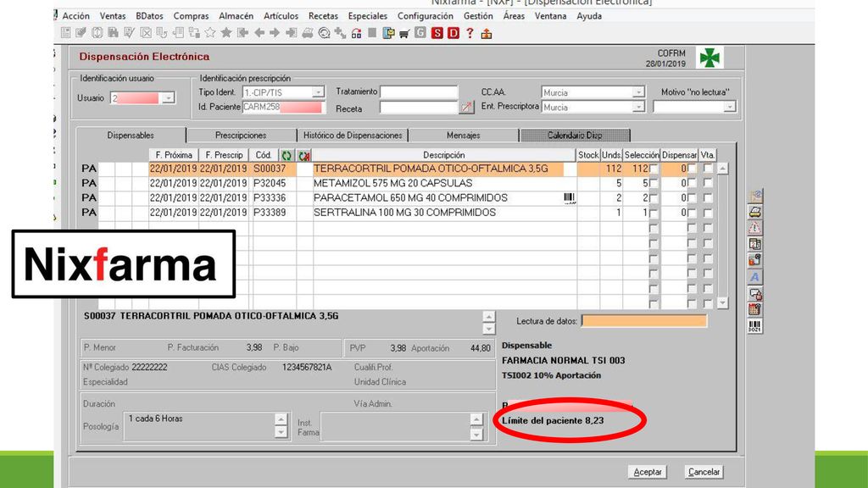Click the barcode icon in right sidebar
868x488 pixels.
[x=754, y=326]
